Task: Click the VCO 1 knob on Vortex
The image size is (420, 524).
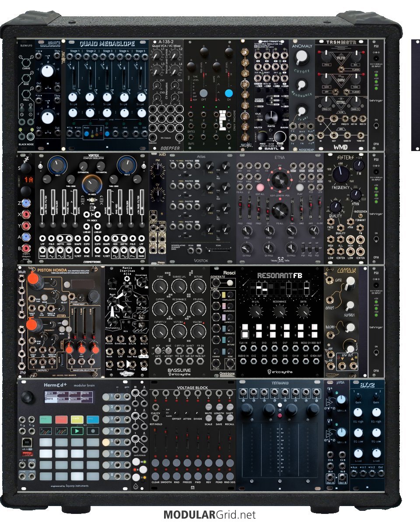Action: click(x=57, y=165)
